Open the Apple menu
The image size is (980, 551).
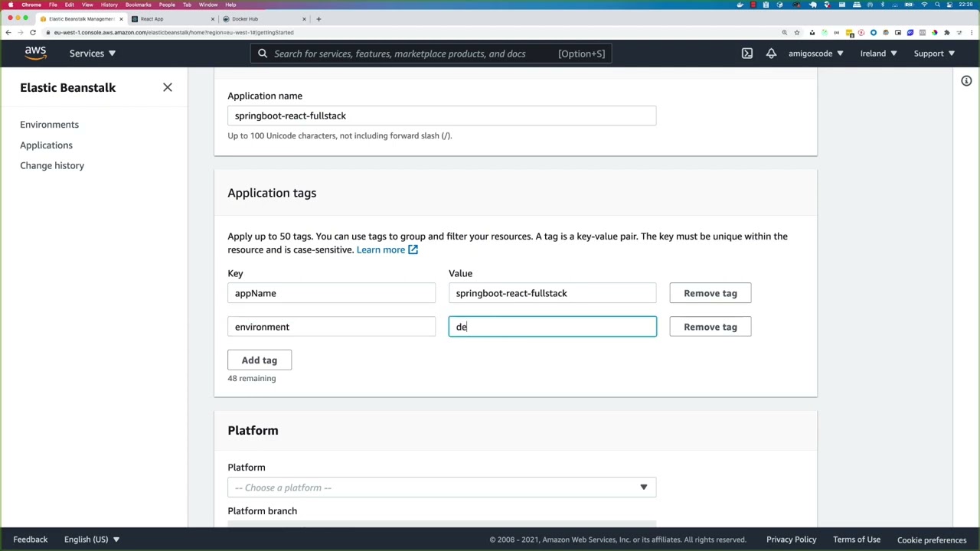(11, 5)
